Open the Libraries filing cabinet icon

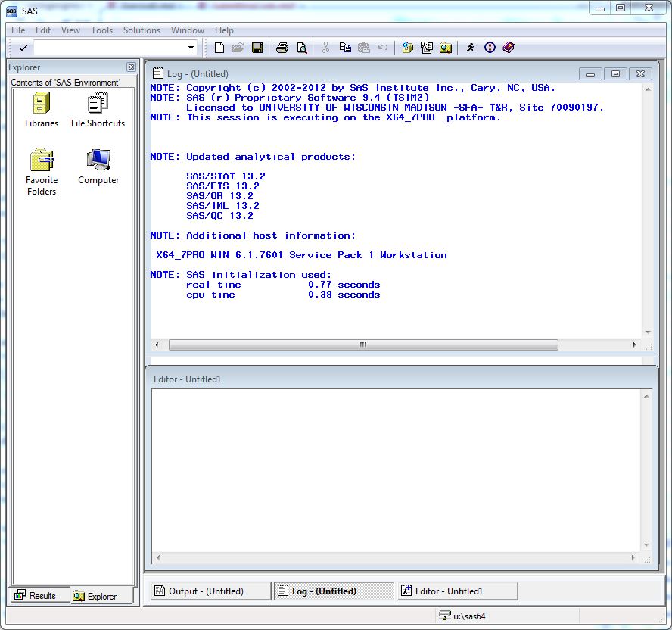pyautogui.click(x=41, y=104)
